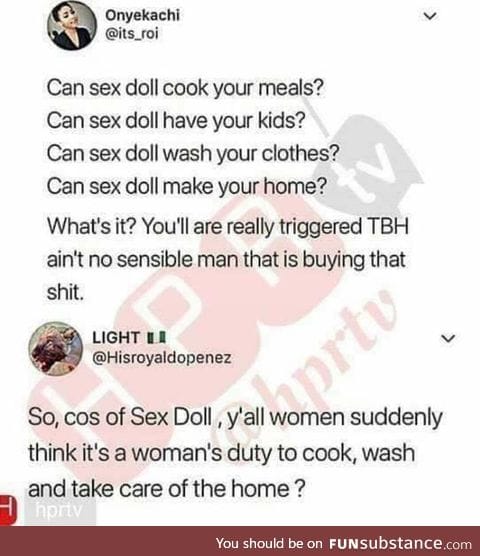
Task: Open the @Hisroyaldopenez handle
Action: [x=162, y=357]
